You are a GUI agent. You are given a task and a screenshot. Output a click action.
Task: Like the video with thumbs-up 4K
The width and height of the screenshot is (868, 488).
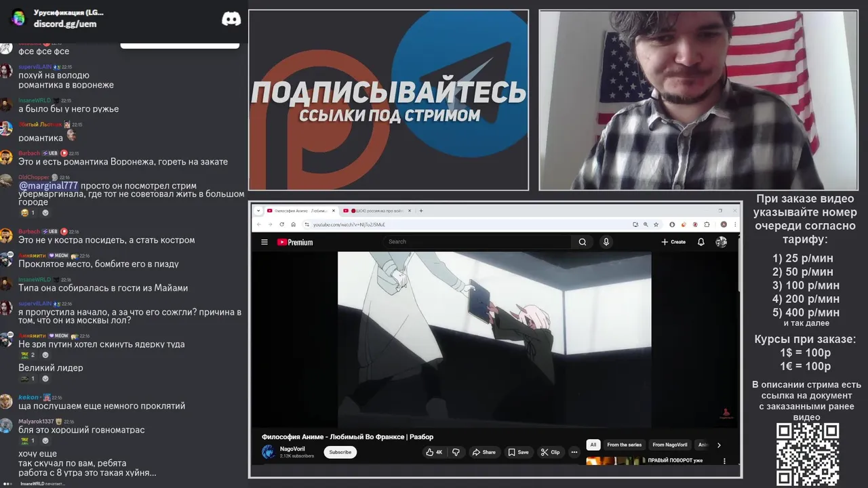[x=434, y=452]
